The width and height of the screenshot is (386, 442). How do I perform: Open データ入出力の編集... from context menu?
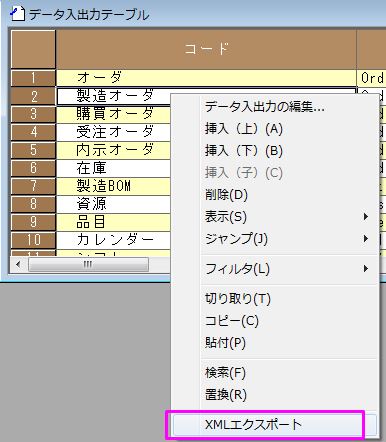point(274,107)
